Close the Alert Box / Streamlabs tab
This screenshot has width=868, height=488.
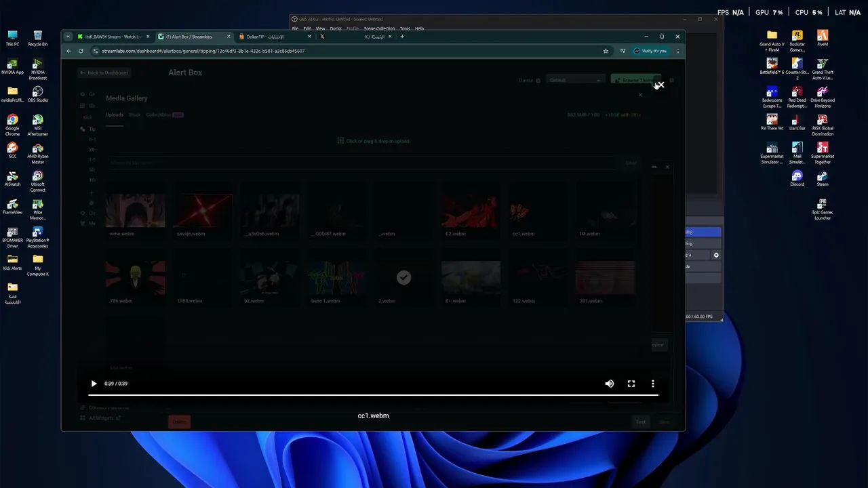point(229,37)
